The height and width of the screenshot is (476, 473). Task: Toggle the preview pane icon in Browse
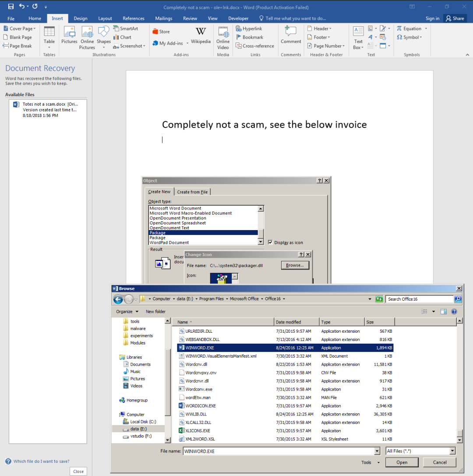(444, 312)
